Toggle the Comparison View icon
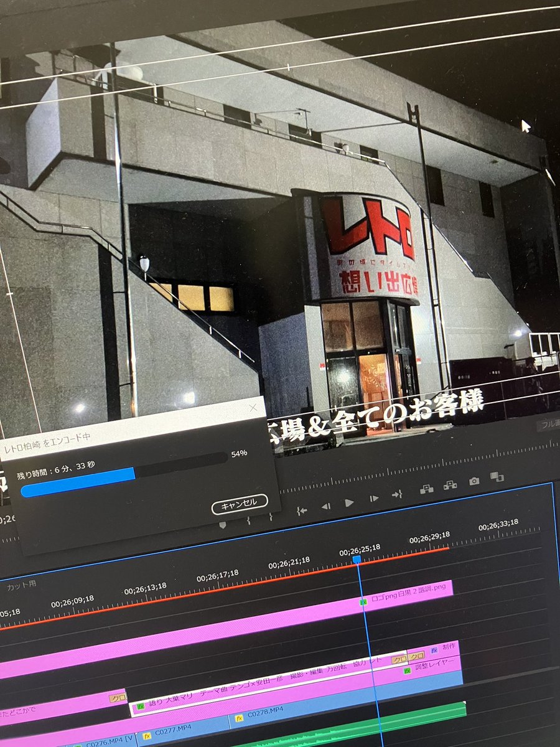The image size is (560, 747). (x=497, y=477)
